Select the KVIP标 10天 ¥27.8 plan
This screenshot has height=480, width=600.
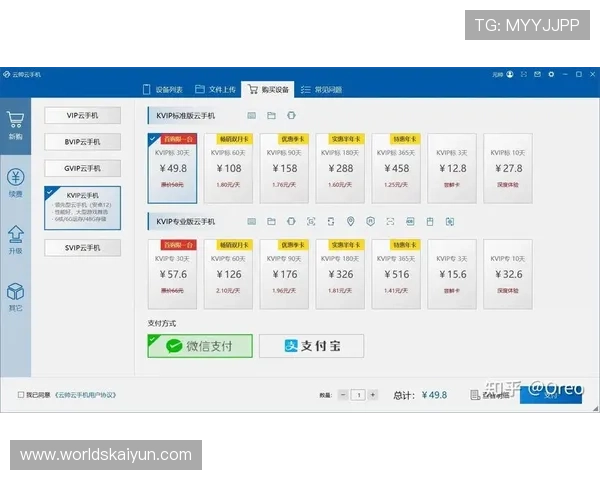click(x=508, y=168)
